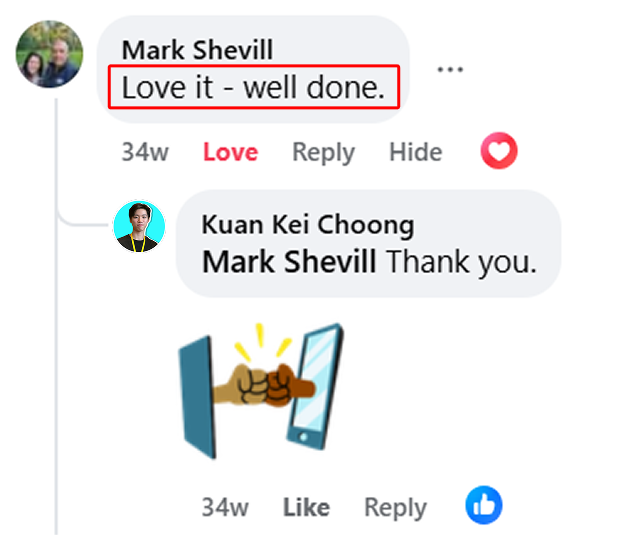
Task: Click the bold Mark Shevill mention in the reply
Action: pos(289,262)
